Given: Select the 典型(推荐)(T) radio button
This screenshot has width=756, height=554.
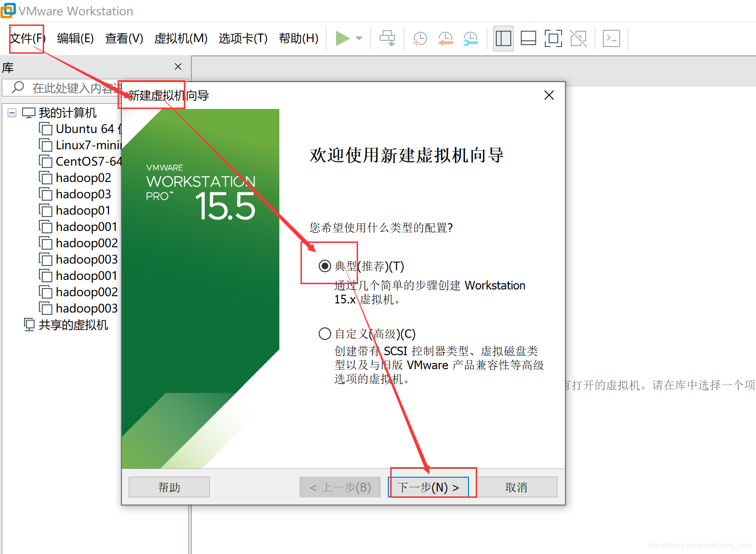Looking at the screenshot, I should point(325,265).
